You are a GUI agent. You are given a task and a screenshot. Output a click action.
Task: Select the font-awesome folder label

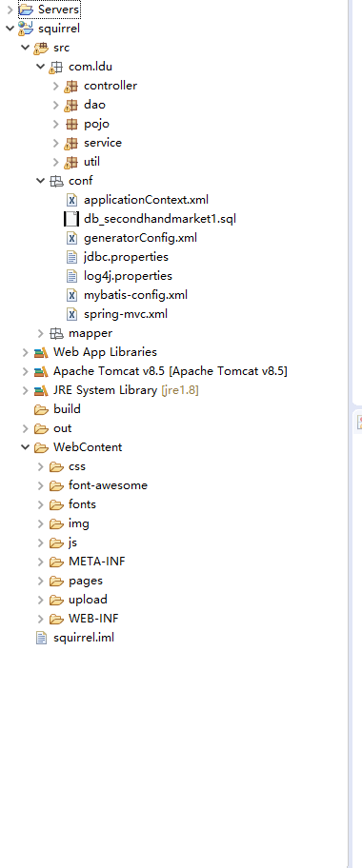(x=108, y=485)
